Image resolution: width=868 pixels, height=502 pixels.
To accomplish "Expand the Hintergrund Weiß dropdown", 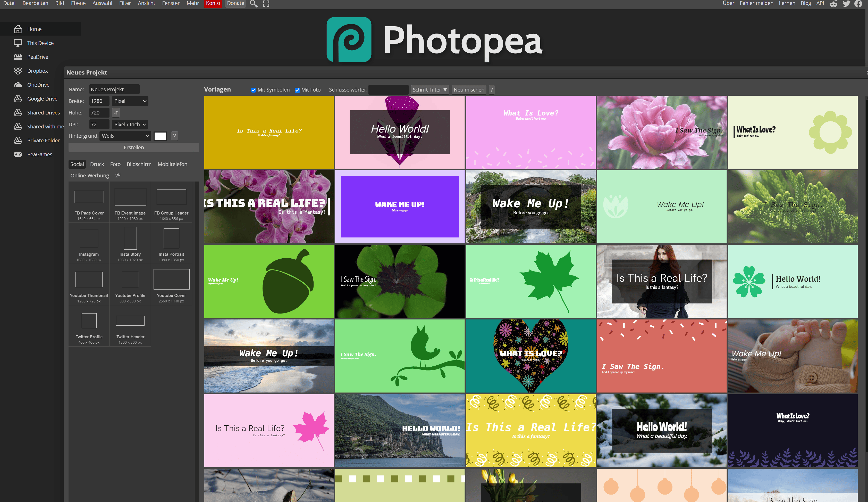I will (125, 136).
